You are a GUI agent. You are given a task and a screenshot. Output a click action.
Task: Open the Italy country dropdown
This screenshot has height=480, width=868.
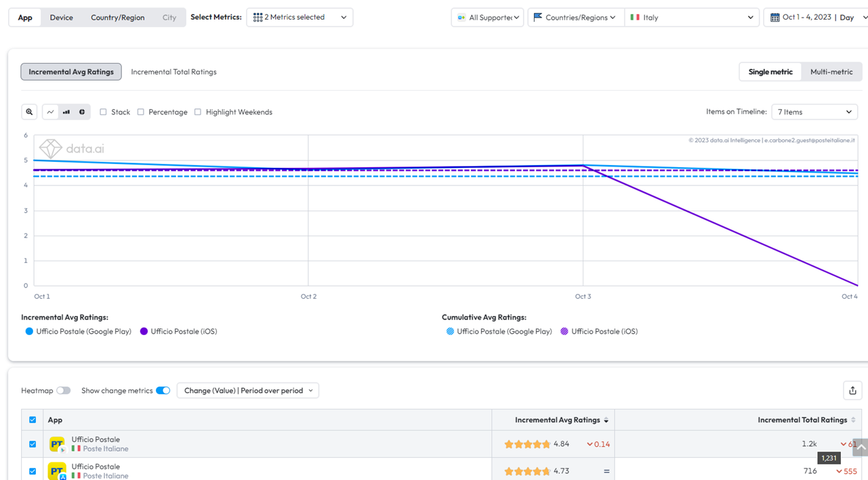click(692, 18)
